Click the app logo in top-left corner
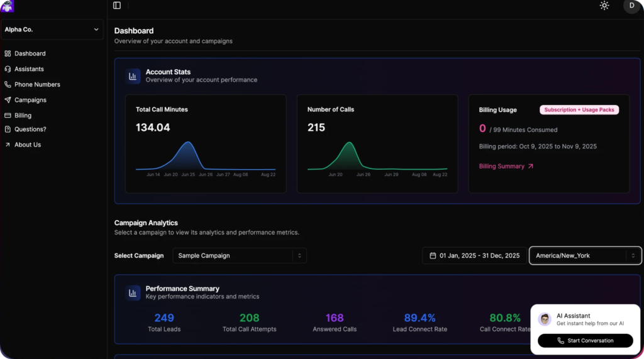This screenshot has width=644, height=359. point(7,6)
